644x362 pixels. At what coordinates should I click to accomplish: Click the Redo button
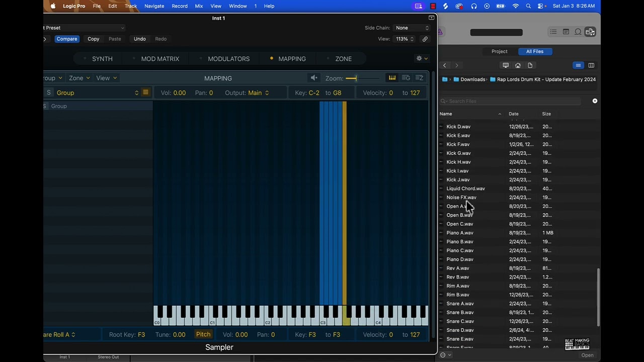[x=161, y=39]
